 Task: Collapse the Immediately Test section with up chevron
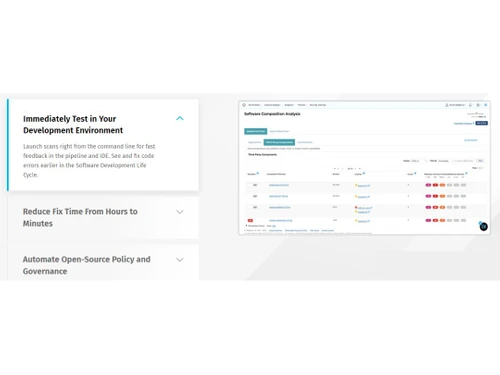(180, 118)
